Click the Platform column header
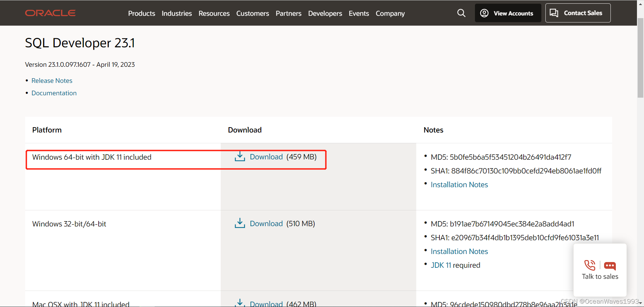 pyautogui.click(x=47, y=130)
